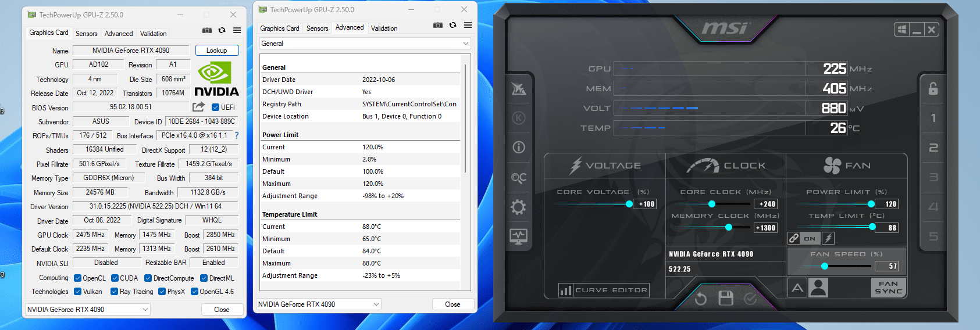Click the Power Limit slider handle
The width and height of the screenshot is (980, 330).
(x=871, y=204)
